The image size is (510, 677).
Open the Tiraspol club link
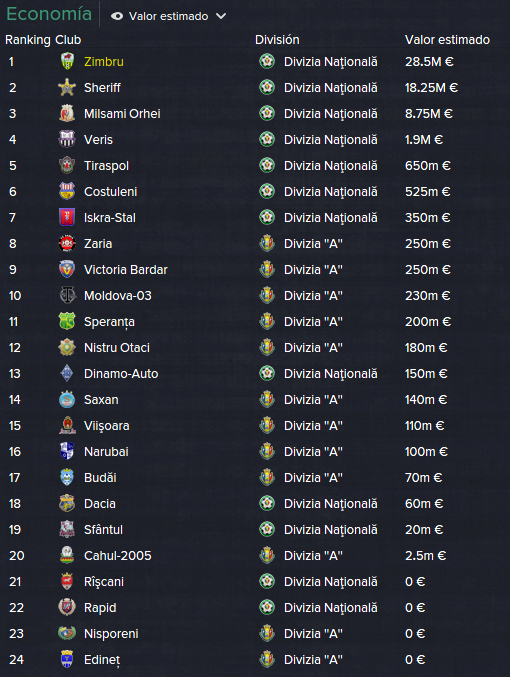(106, 166)
